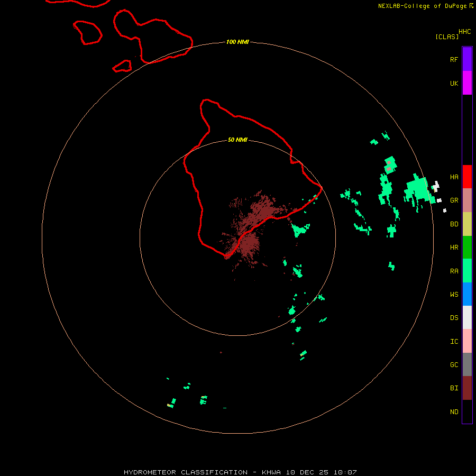The image size is (476, 476).
Task: Pick the RA light green legend swatch
Action: (x=467, y=271)
